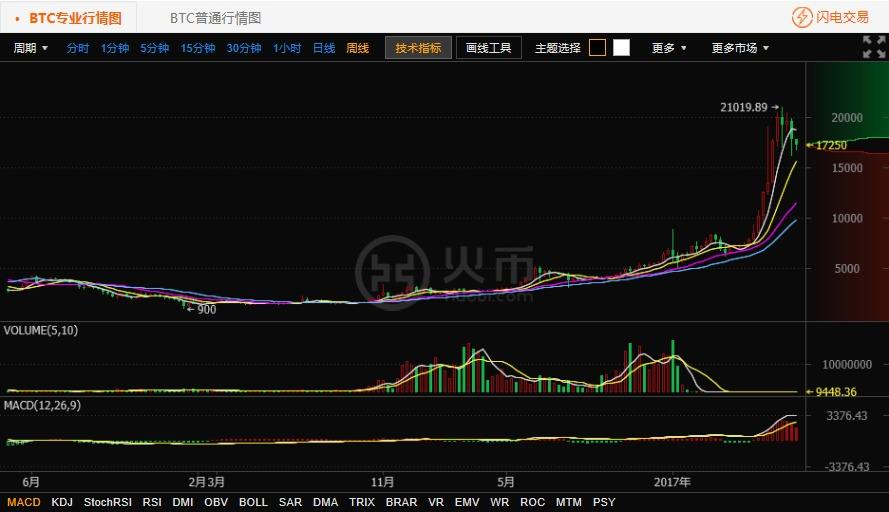Click the 9448.36 volume value marker
The image size is (889, 512).
click(836, 392)
